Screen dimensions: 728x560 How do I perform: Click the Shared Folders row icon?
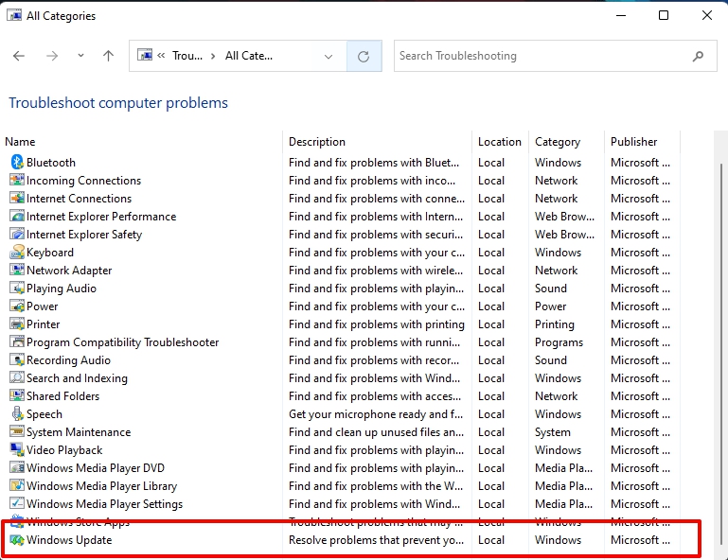17,395
